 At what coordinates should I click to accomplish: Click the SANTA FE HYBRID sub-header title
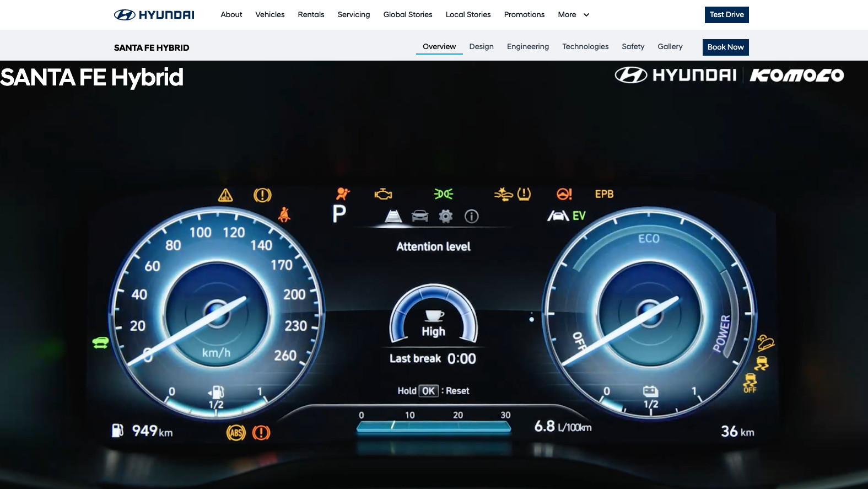(152, 48)
